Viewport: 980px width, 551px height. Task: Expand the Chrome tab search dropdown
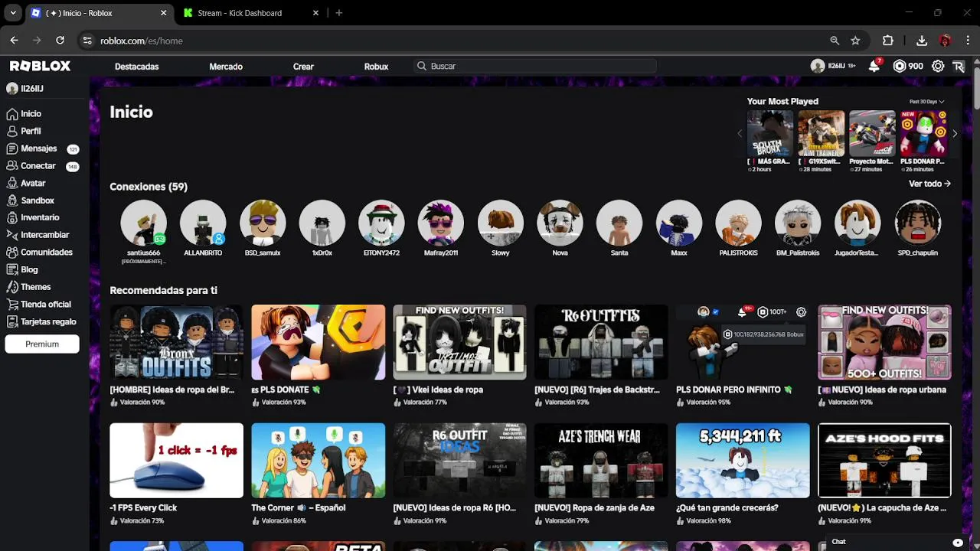tap(13, 13)
